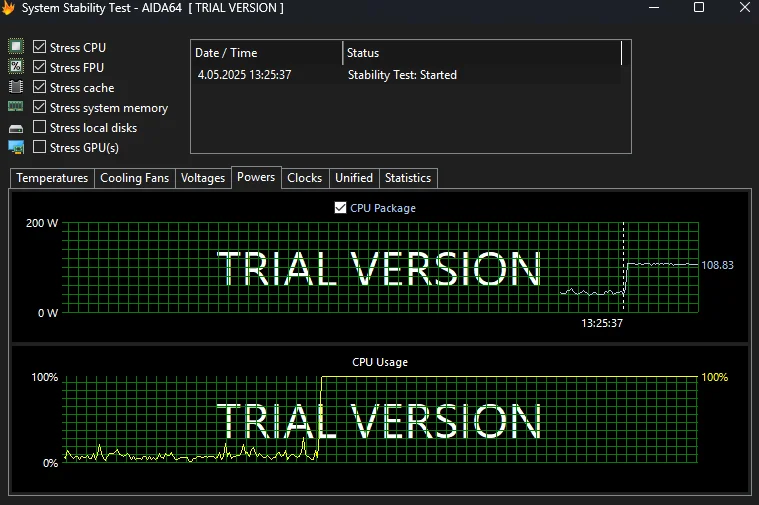Image resolution: width=759 pixels, height=505 pixels.
Task: Enable the Stress local disks checkbox
Action: coord(39,127)
